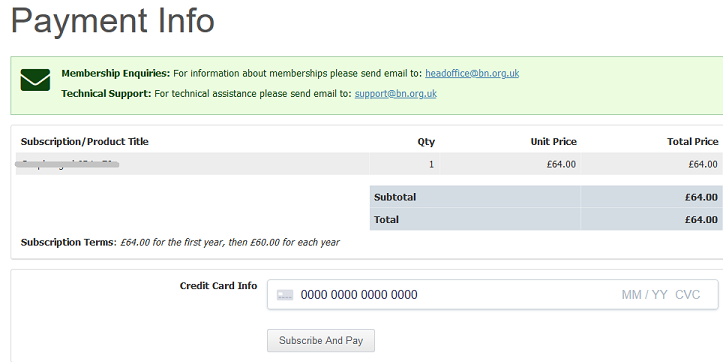The height and width of the screenshot is (362, 723).
Task: Click the Qty column header
Action: click(426, 142)
